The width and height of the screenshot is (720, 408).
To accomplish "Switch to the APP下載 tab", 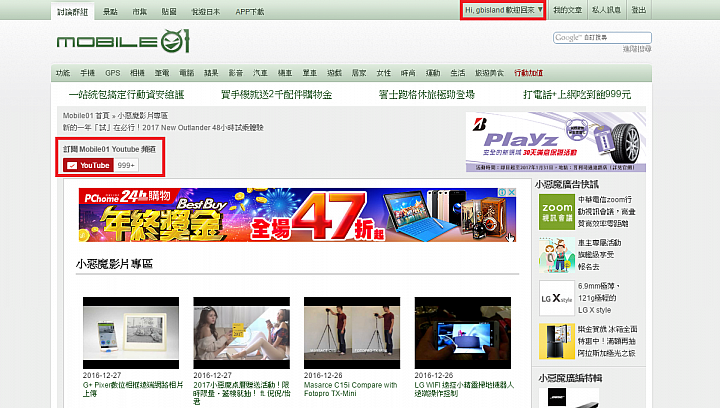I will coord(250,11).
